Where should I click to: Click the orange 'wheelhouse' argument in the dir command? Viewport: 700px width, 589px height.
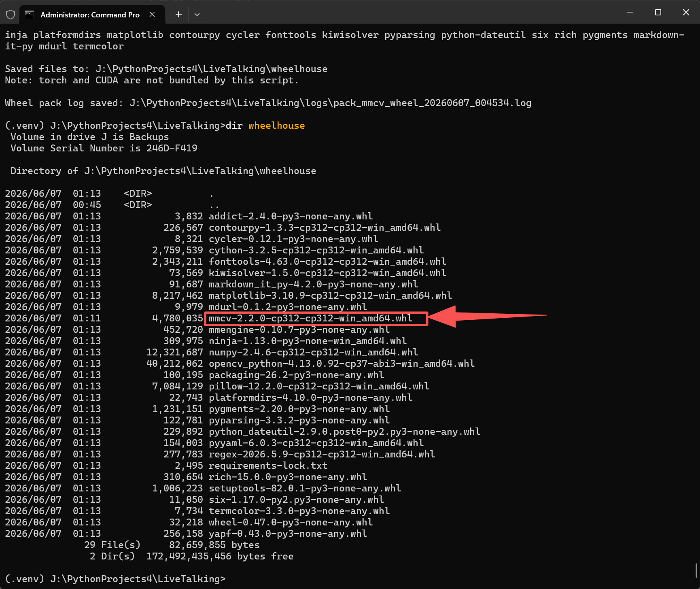[277, 125]
